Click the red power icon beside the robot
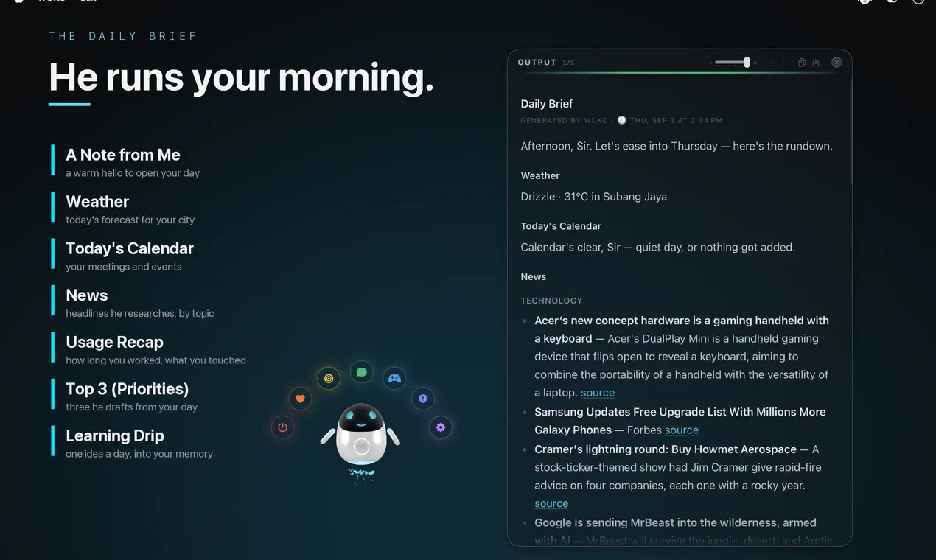The width and height of the screenshot is (936, 560). [x=282, y=427]
